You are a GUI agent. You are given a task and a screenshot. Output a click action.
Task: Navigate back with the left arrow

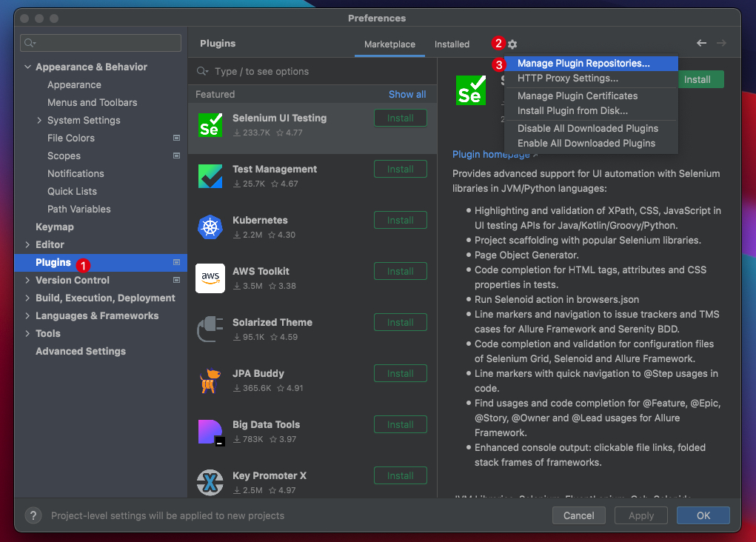pos(701,44)
